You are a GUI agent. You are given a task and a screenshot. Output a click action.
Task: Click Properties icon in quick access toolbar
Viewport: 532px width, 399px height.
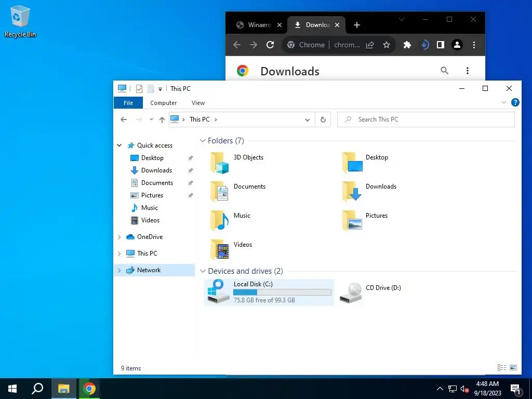pyautogui.click(x=139, y=88)
